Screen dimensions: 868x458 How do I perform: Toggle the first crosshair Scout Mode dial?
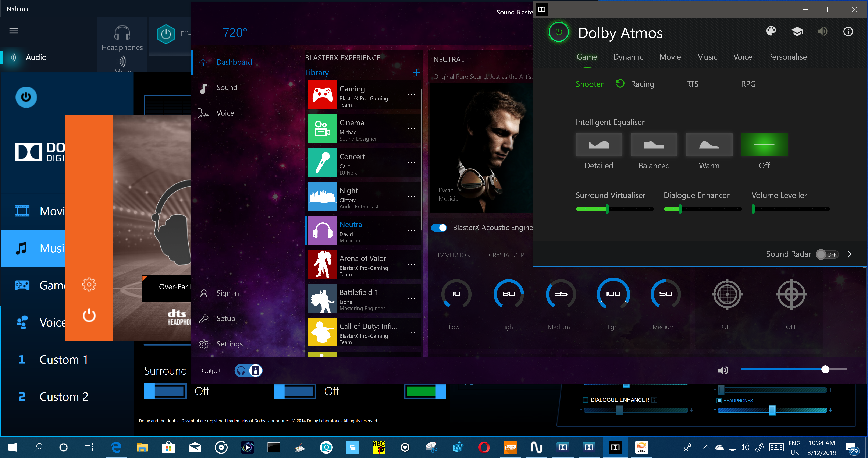(727, 294)
